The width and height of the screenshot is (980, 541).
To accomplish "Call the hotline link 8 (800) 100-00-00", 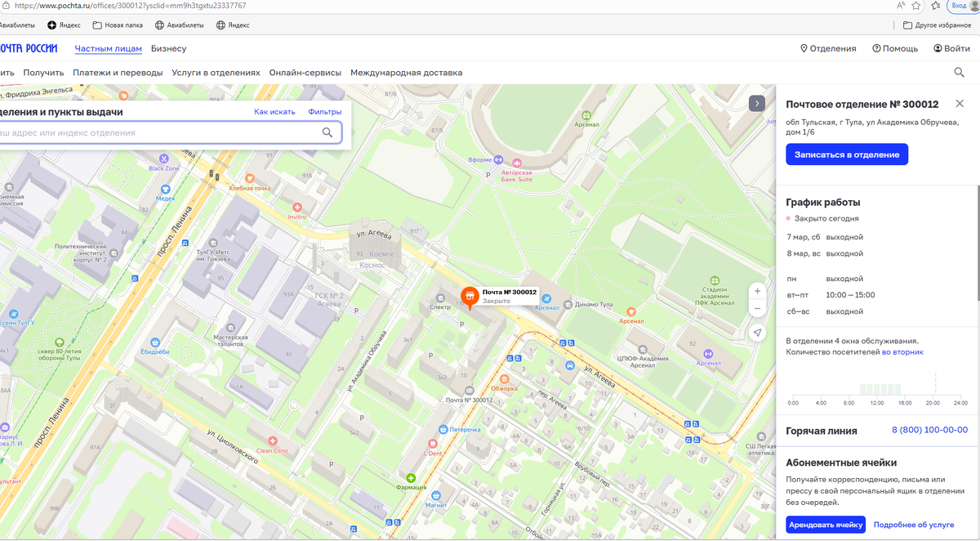I will (929, 430).
